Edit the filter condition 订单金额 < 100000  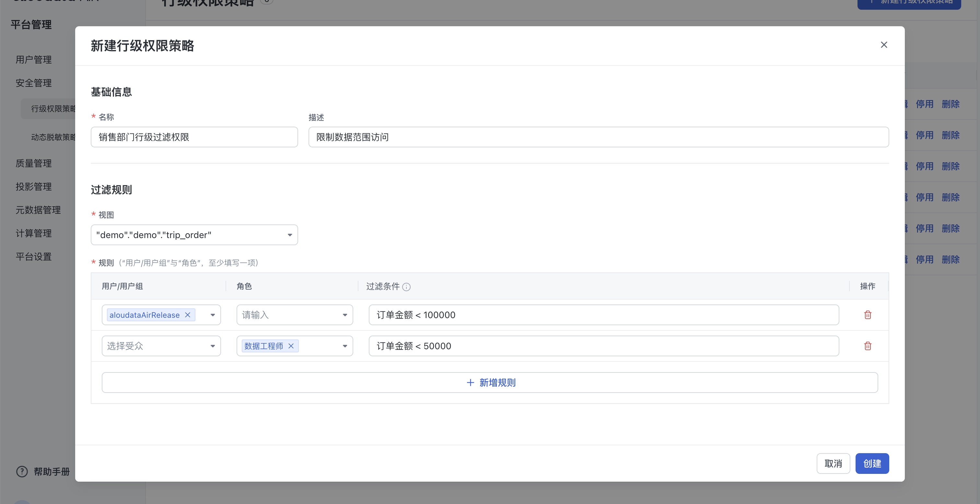[604, 315]
